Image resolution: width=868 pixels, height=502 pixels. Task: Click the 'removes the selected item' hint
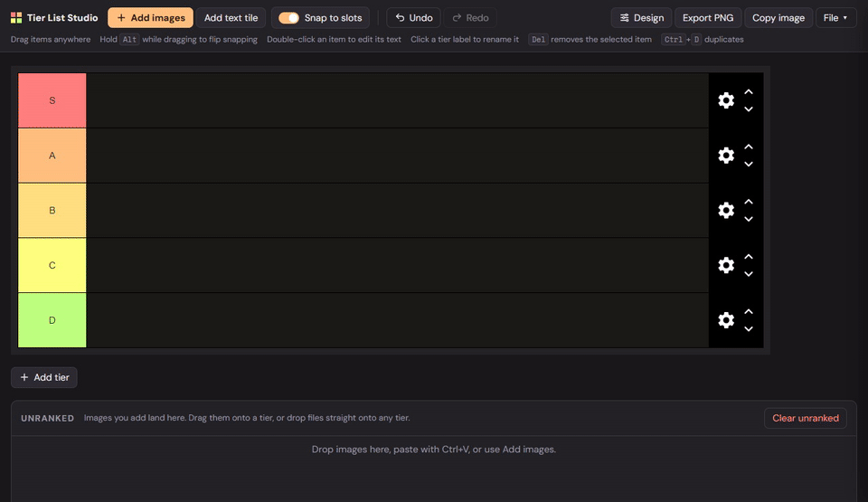tap(601, 39)
